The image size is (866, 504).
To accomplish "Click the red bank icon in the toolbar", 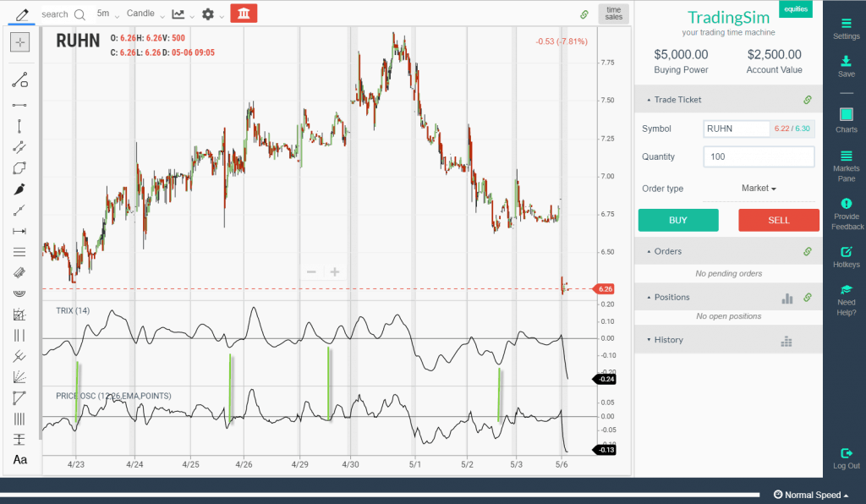I will pos(244,13).
